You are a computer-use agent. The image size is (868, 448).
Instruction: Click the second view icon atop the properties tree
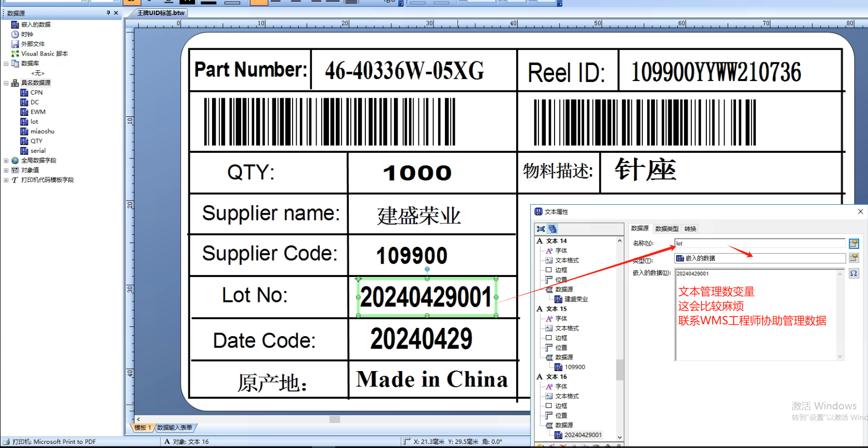(553, 229)
